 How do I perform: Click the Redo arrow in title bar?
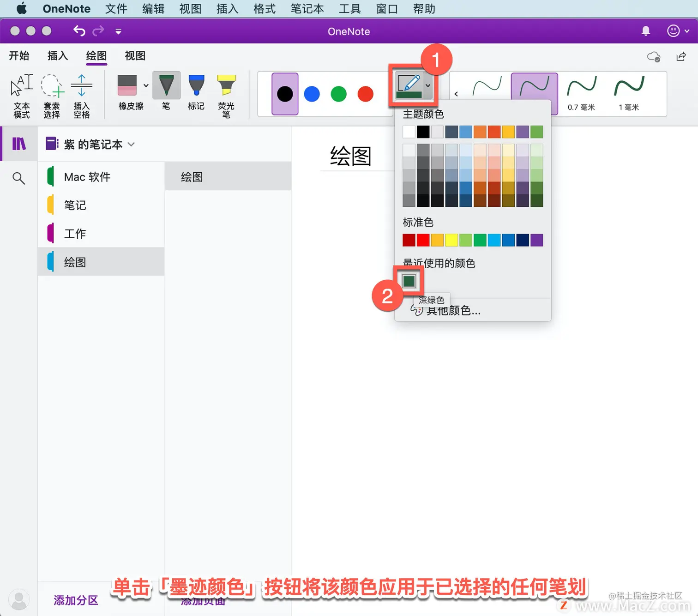click(x=98, y=31)
